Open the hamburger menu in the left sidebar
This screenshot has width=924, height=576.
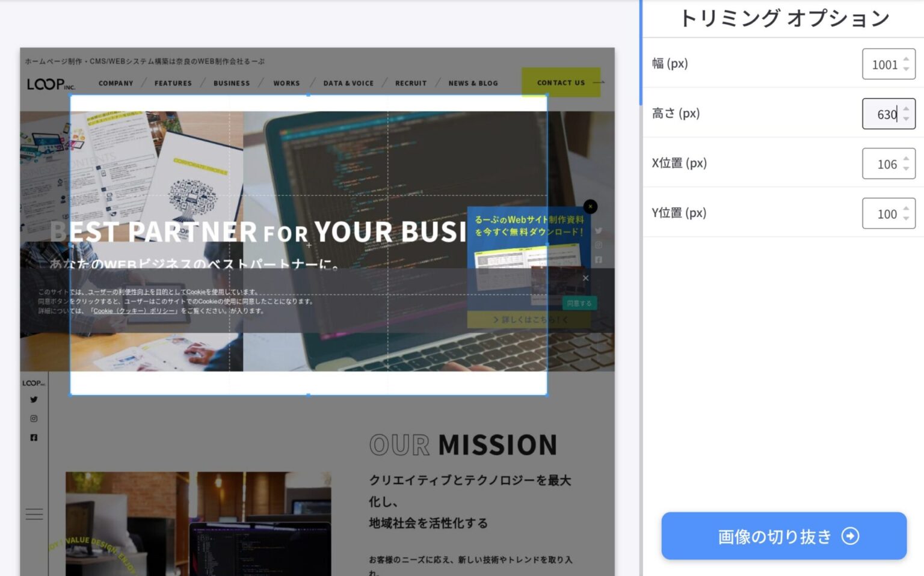[x=34, y=514]
